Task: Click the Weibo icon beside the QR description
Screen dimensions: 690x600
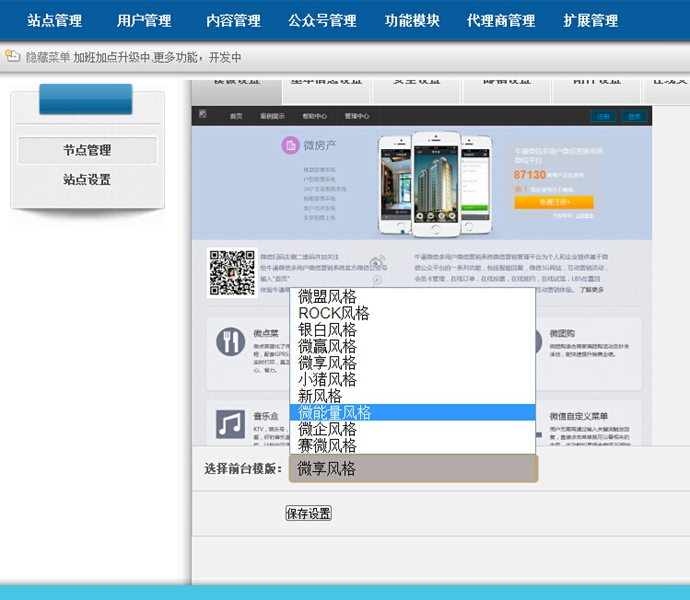Action: pyautogui.click(x=378, y=261)
